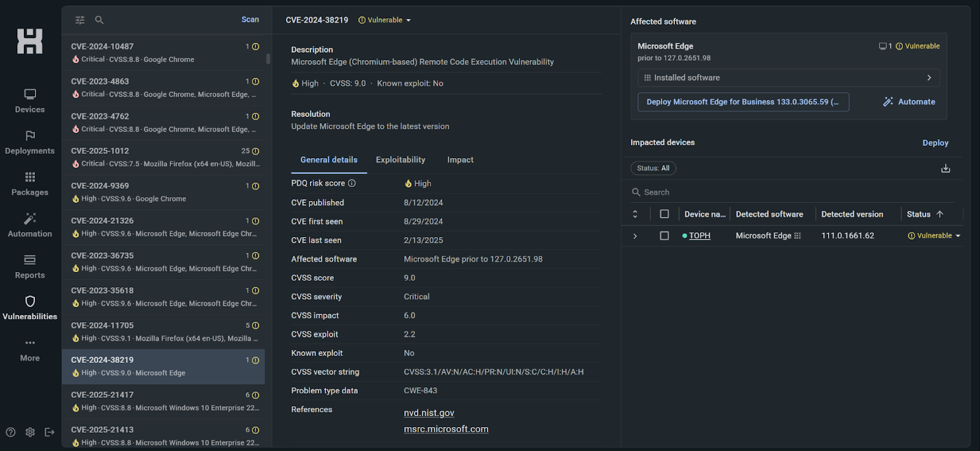This screenshot has height=451, width=980.
Task: Click the Automate wand icon button
Action: pos(909,102)
